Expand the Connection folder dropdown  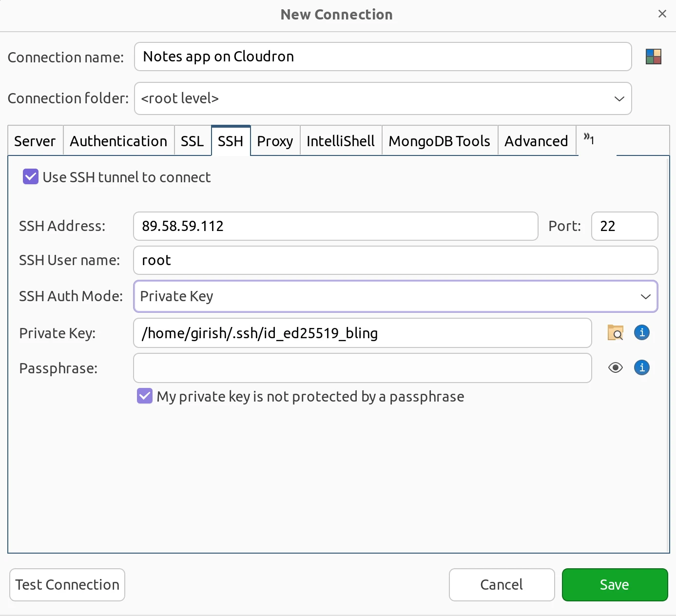[x=619, y=98]
